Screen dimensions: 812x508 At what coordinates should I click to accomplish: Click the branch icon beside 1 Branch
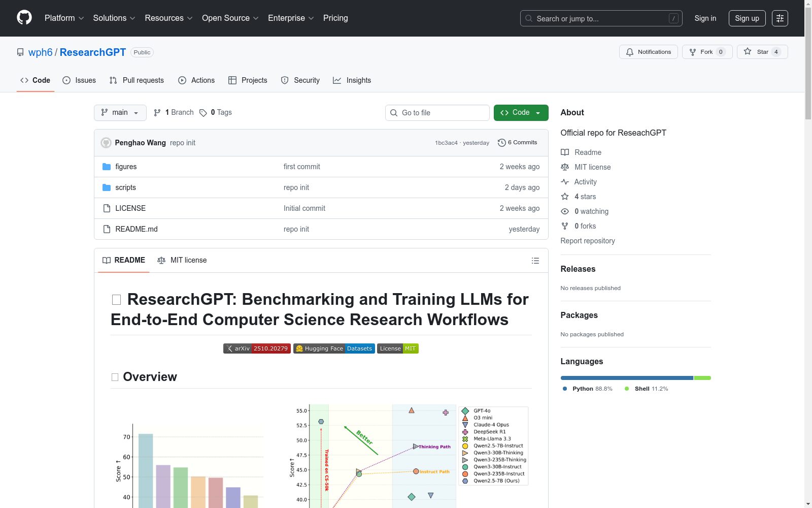tap(157, 113)
